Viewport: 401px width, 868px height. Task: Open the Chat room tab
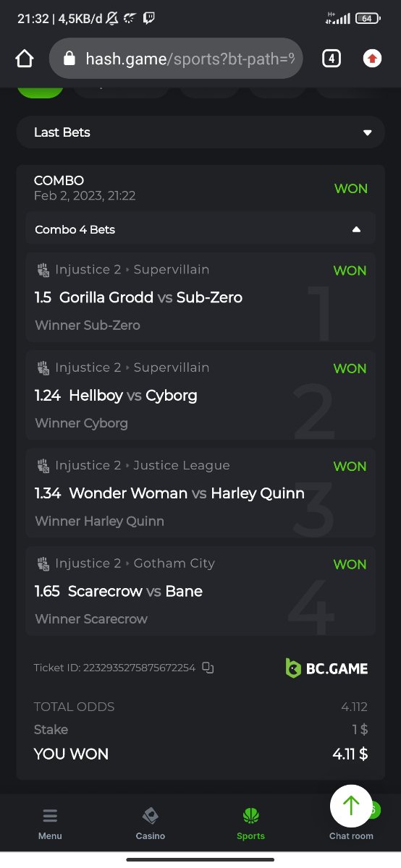click(x=351, y=835)
